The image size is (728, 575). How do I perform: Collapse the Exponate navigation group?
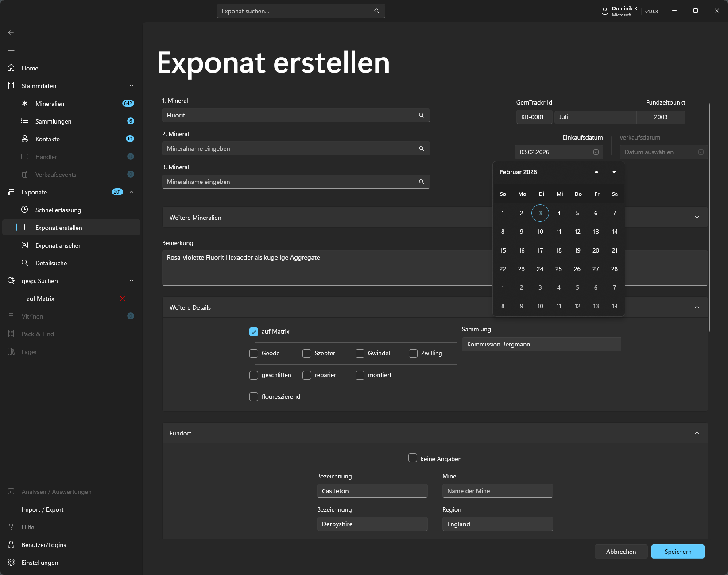pyautogui.click(x=132, y=192)
